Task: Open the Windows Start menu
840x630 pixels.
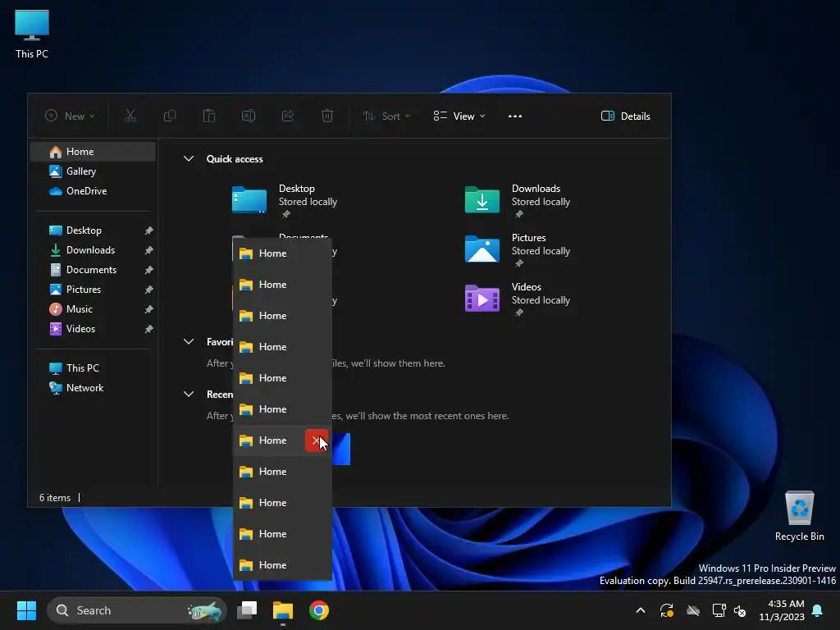Action: pyautogui.click(x=26, y=610)
